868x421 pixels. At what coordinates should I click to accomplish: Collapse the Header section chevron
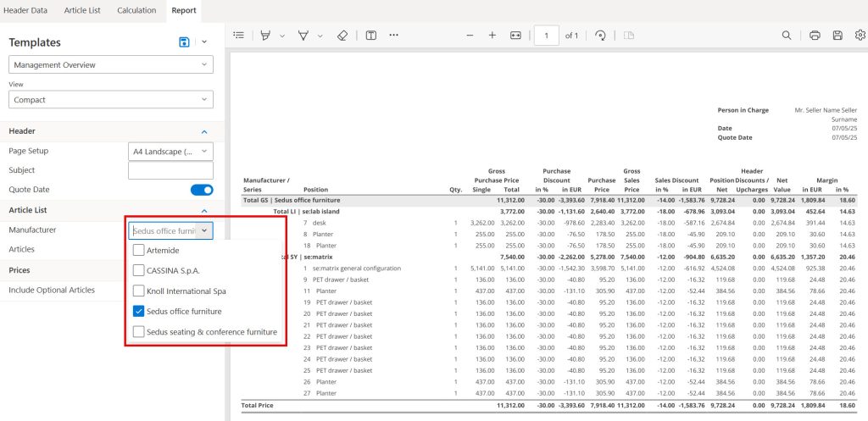203,131
